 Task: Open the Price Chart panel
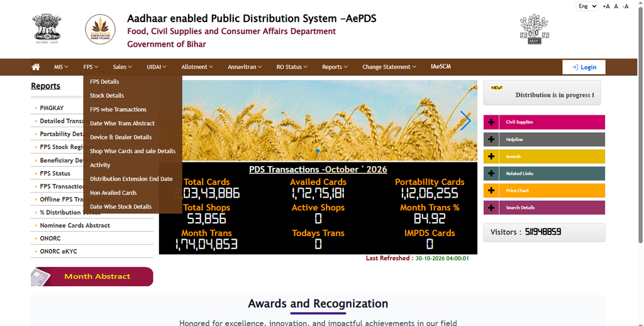click(544, 191)
